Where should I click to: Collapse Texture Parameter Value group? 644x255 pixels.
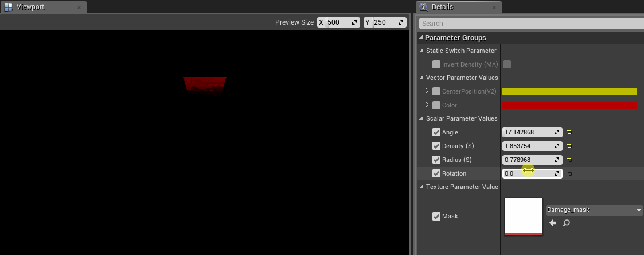pyautogui.click(x=421, y=187)
